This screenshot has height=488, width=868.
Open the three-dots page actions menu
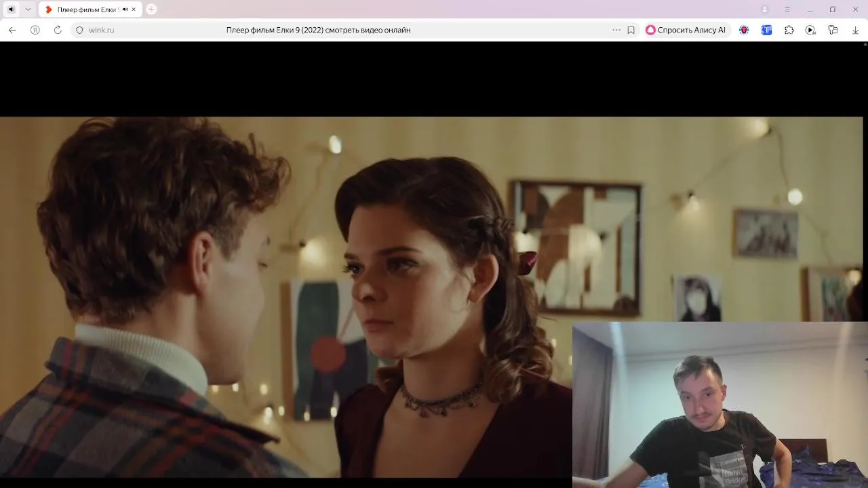[616, 30]
